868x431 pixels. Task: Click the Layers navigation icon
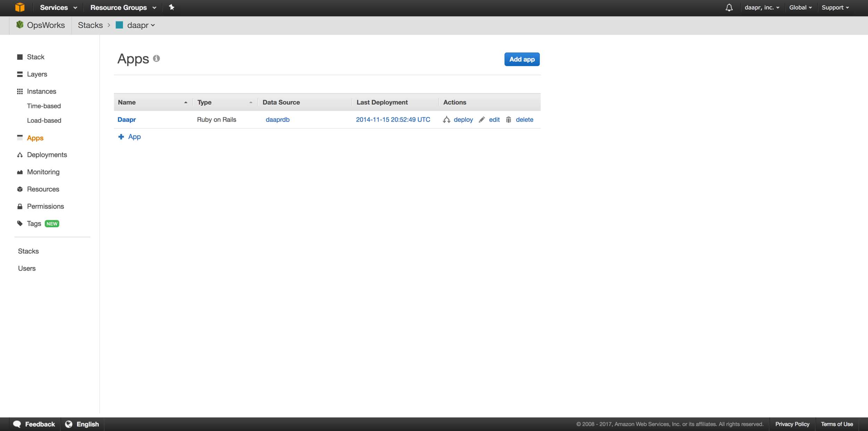[19, 74]
